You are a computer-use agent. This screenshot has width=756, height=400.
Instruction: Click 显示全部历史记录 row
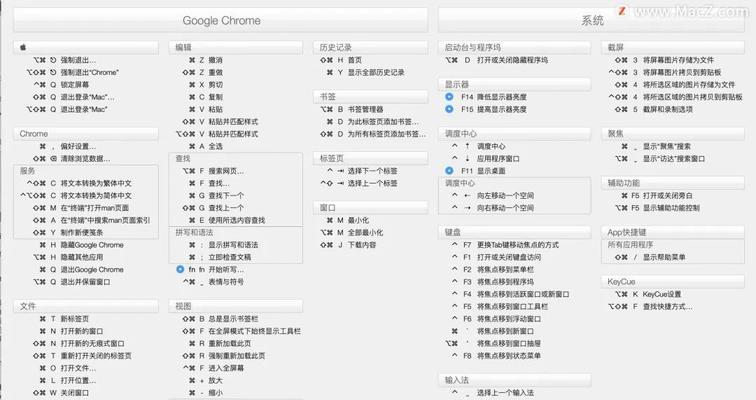tap(365, 72)
